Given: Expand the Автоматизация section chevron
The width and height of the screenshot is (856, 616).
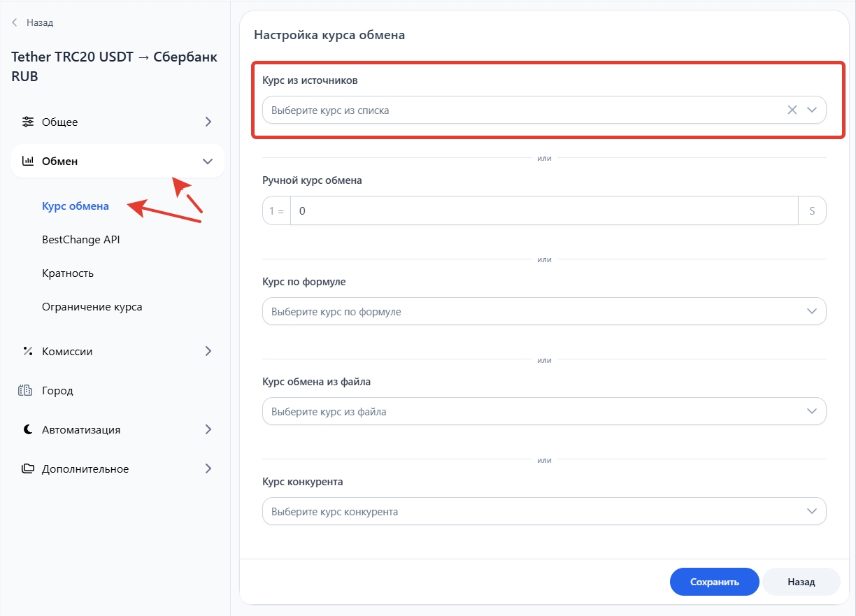Looking at the screenshot, I should (208, 429).
